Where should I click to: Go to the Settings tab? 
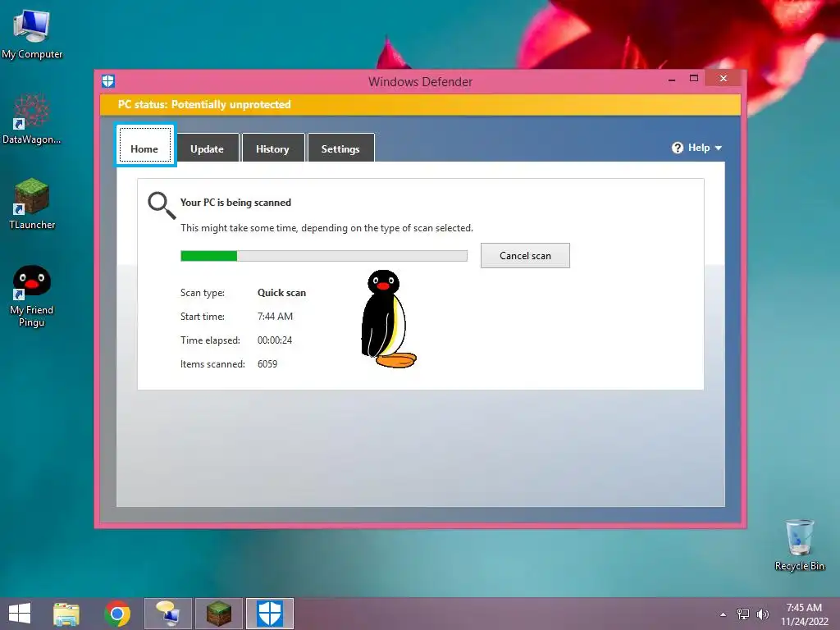[340, 148]
